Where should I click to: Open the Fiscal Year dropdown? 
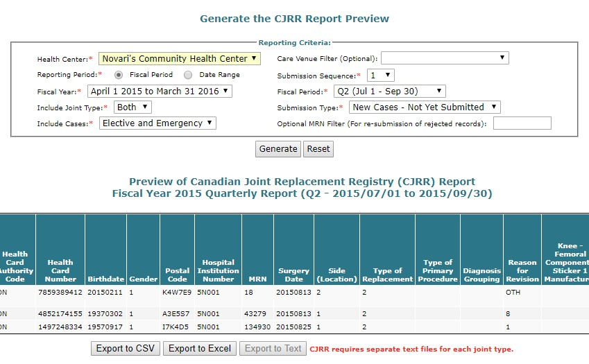tap(160, 92)
